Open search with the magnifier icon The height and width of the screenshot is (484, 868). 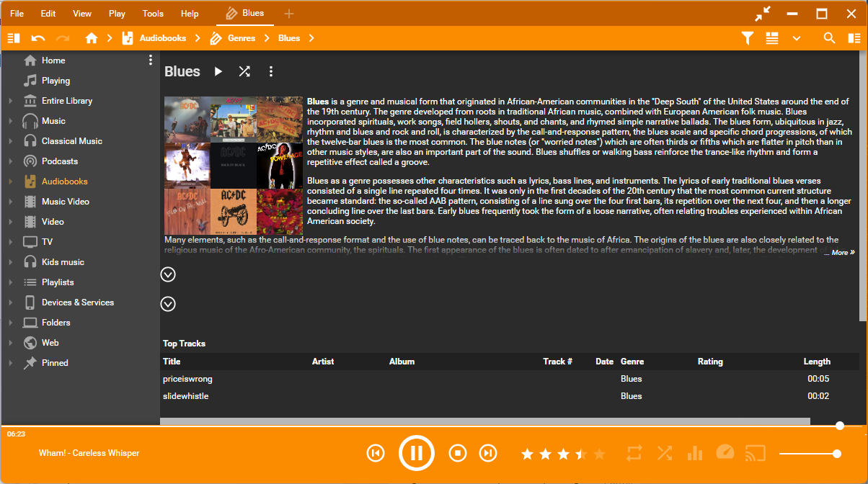click(x=830, y=38)
